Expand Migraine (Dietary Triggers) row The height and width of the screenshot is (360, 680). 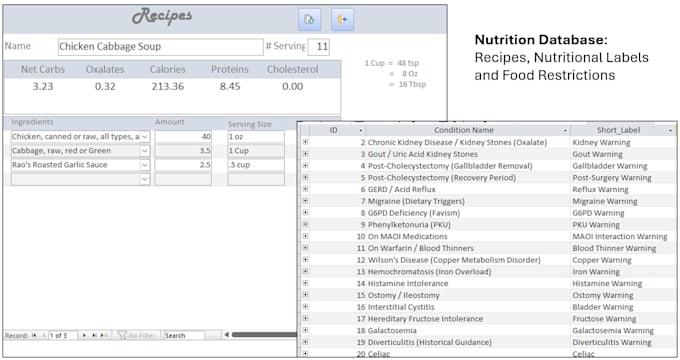click(x=305, y=201)
